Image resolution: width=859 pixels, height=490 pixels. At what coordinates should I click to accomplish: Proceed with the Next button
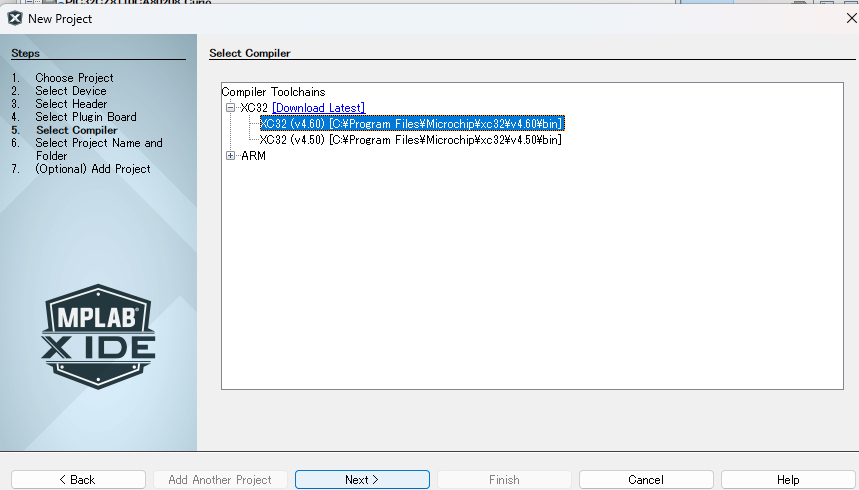(x=362, y=480)
